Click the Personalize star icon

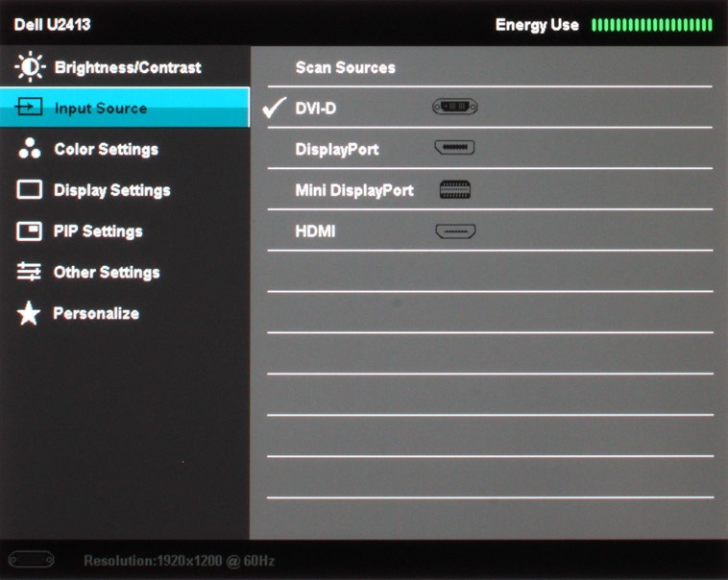29,312
